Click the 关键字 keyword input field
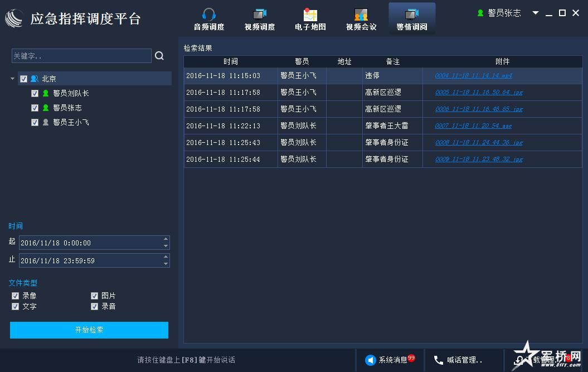This screenshot has height=372, width=588. tap(81, 56)
